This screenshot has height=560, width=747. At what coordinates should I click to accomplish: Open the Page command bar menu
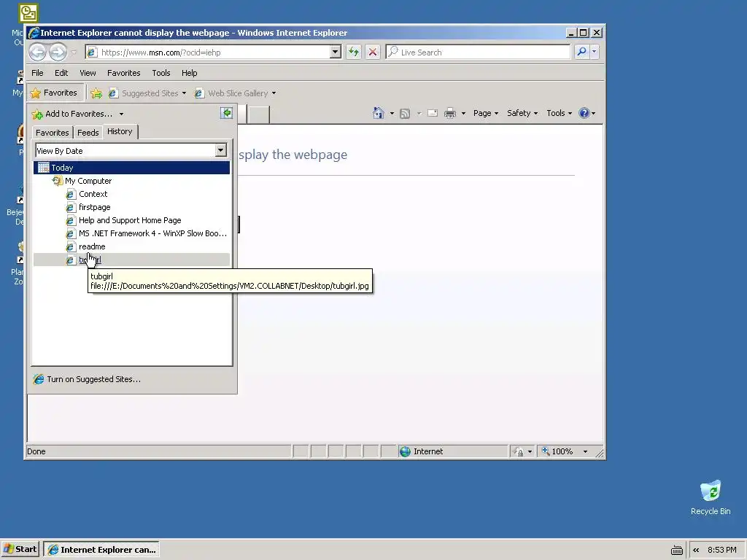tap(485, 113)
